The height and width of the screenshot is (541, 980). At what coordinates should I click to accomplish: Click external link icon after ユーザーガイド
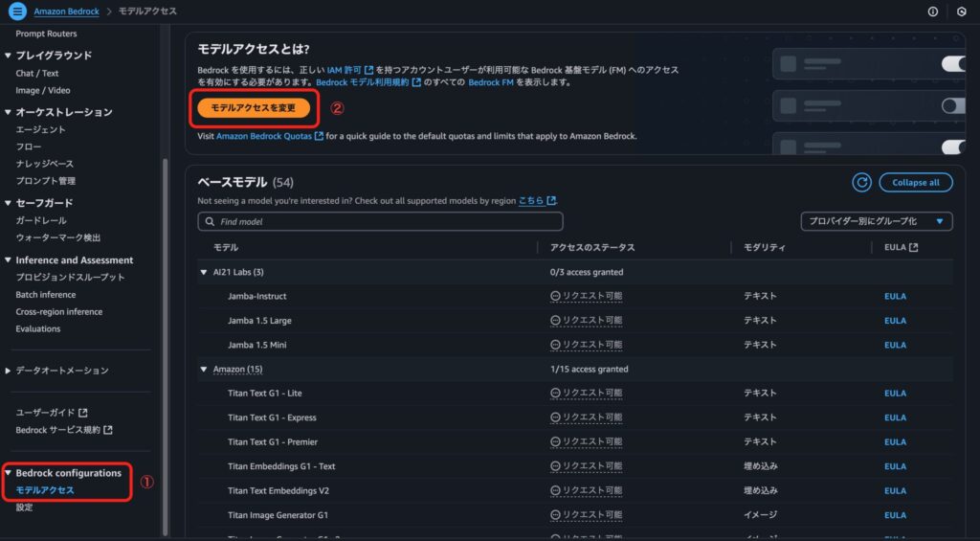(x=83, y=413)
